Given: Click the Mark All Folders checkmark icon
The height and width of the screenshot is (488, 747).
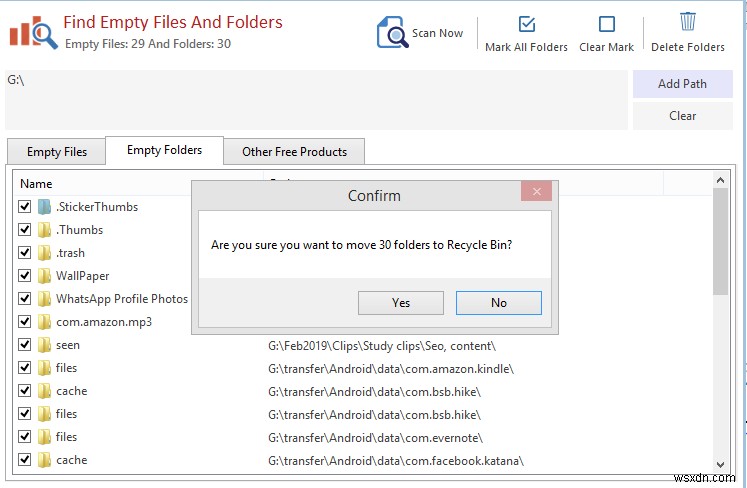Looking at the screenshot, I should [x=527, y=24].
